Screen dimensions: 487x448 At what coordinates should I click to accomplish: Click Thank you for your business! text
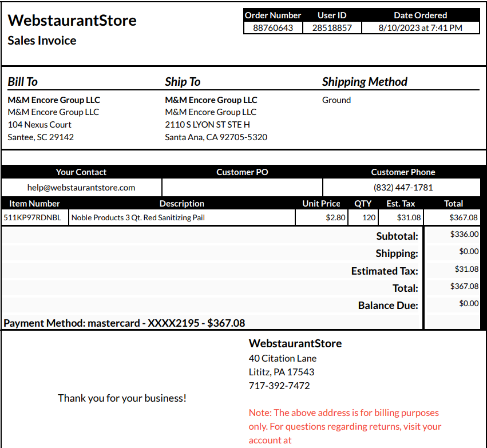(x=122, y=398)
